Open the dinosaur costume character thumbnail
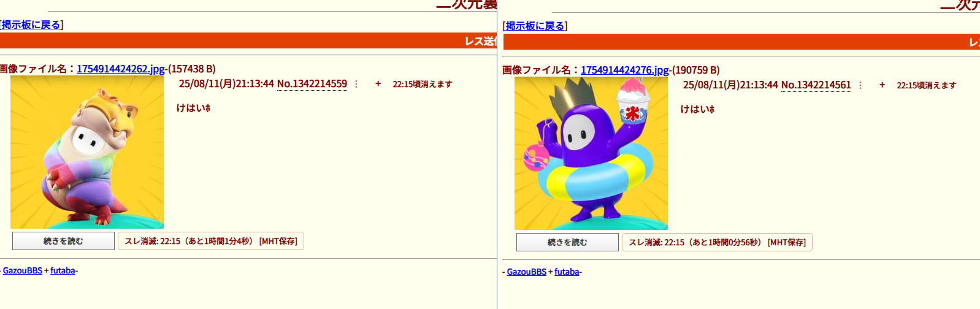Viewport: 980px width, 309px height. pos(87,152)
